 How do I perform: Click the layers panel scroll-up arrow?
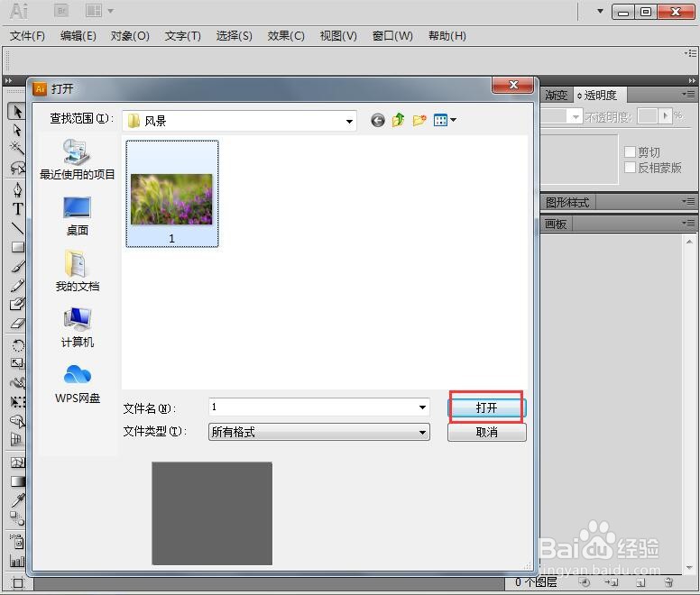tap(689, 242)
